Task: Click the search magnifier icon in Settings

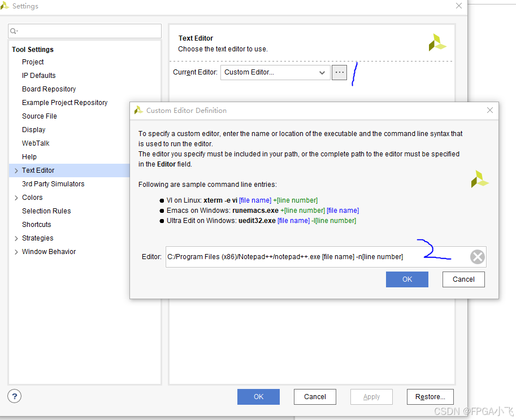Action: pos(14,31)
